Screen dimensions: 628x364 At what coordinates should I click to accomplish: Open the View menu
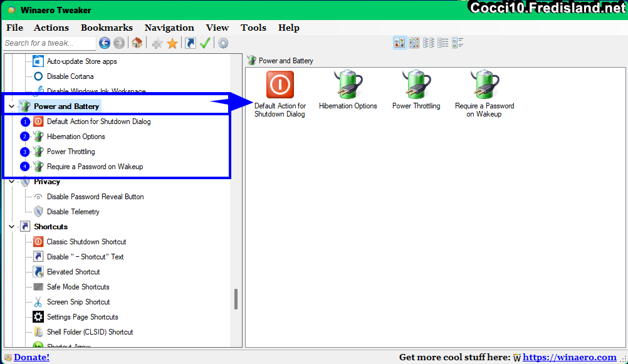pos(217,28)
